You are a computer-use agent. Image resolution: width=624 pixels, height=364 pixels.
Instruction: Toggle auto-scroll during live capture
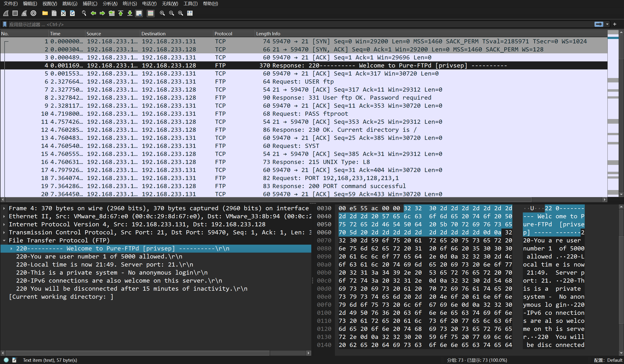click(x=139, y=13)
